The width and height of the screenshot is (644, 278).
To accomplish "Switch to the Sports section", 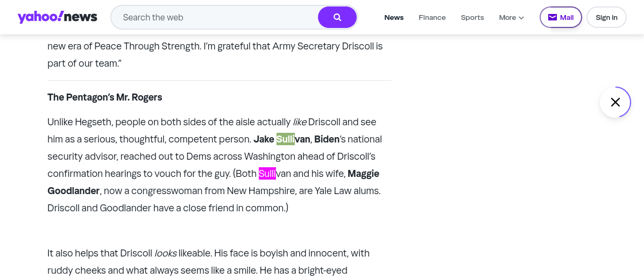I will pos(472,17).
